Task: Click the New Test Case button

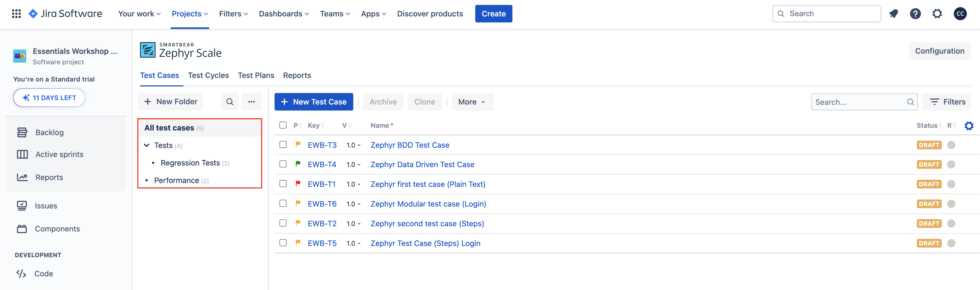Action: pos(313,102)
